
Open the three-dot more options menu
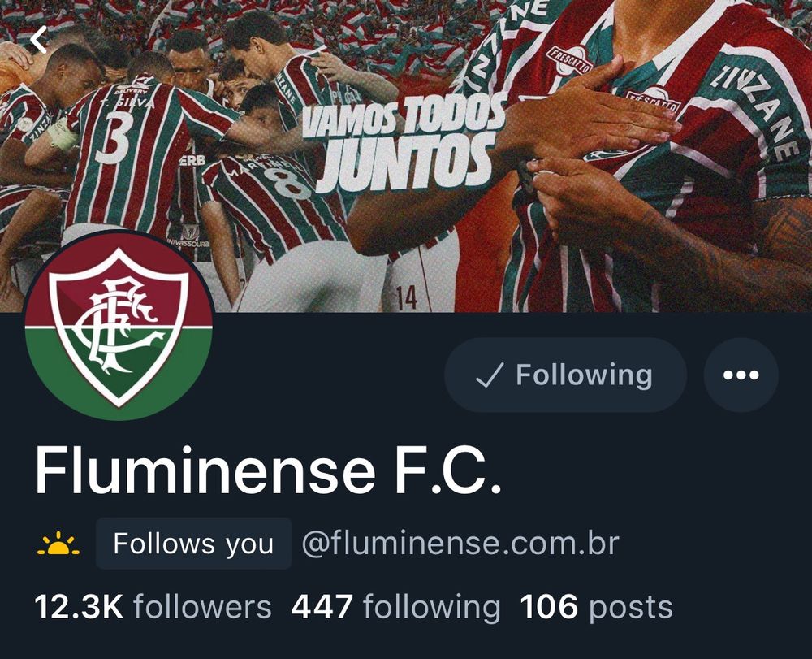pyautogui.click(x=741, y=375)
